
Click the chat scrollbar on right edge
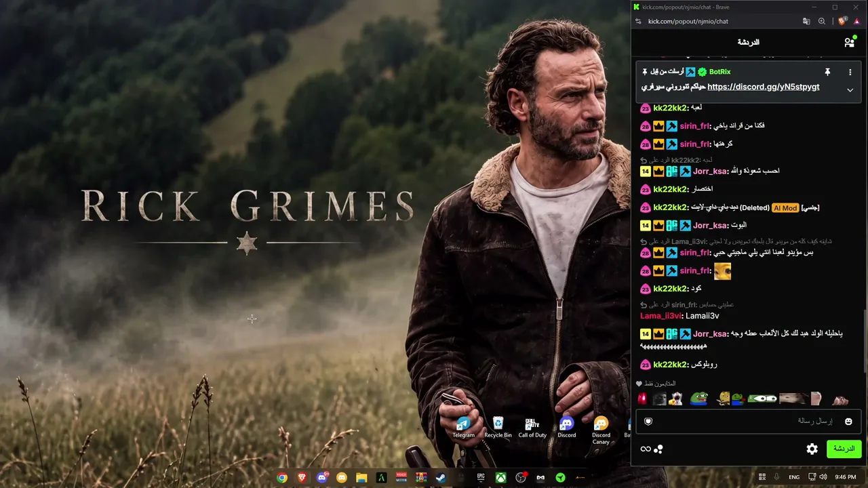click(865, 341)
